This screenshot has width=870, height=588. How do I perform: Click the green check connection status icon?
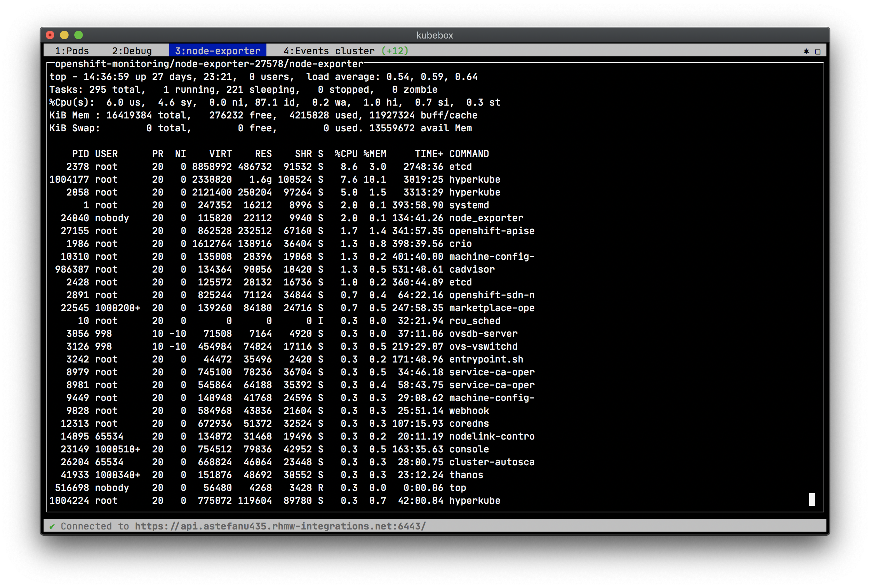tap(52, 526)
